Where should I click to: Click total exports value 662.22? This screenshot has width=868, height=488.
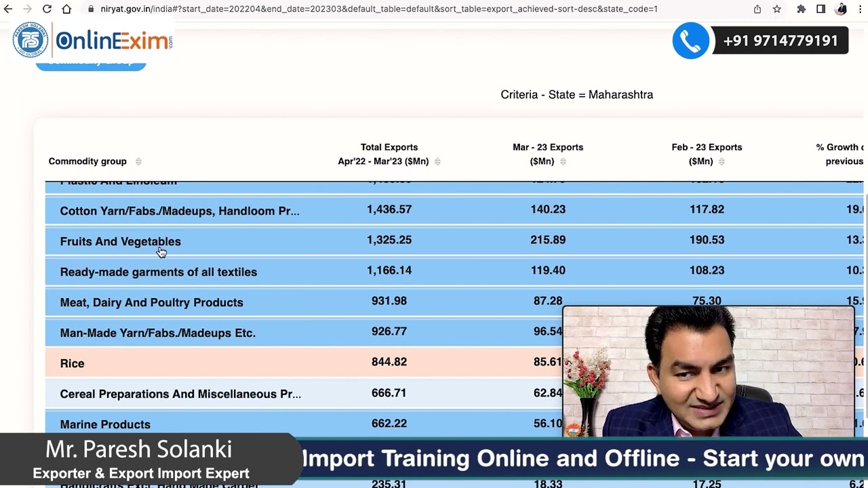point(389,424)
